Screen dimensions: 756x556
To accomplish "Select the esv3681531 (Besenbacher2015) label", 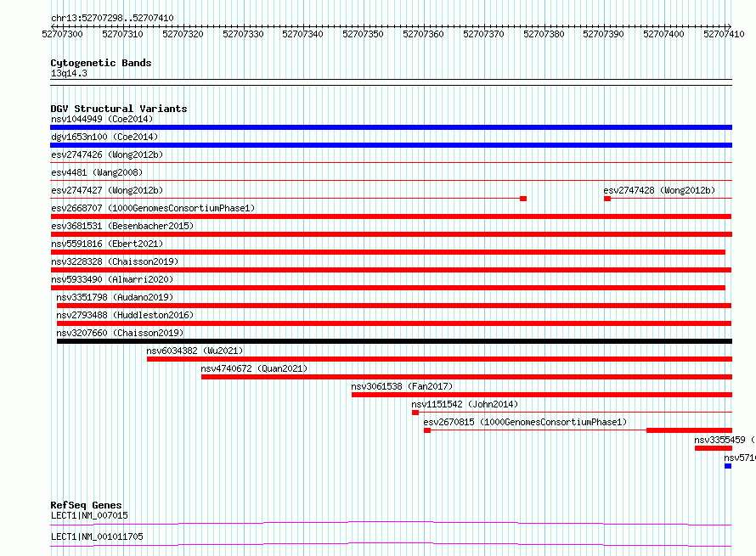I will pyautogui.click(x=122, y=226).
